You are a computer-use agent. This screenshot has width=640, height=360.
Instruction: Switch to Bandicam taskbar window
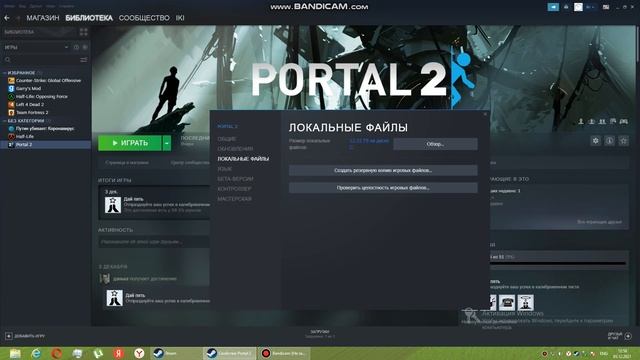(x=283, y=353)
